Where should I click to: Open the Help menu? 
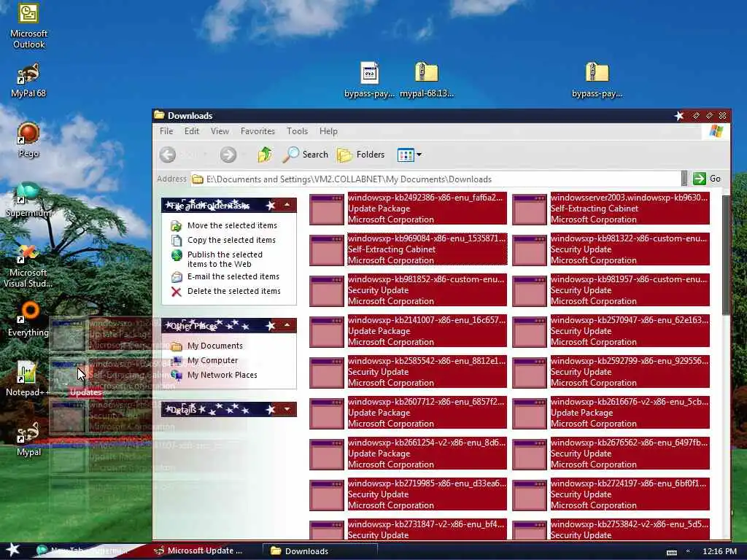click(x=328, y=131)
